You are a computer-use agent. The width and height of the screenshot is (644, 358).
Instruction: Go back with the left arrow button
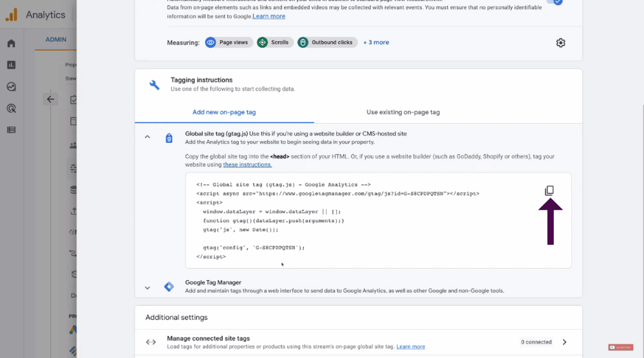pyautogui.click(x=50, y=99)
